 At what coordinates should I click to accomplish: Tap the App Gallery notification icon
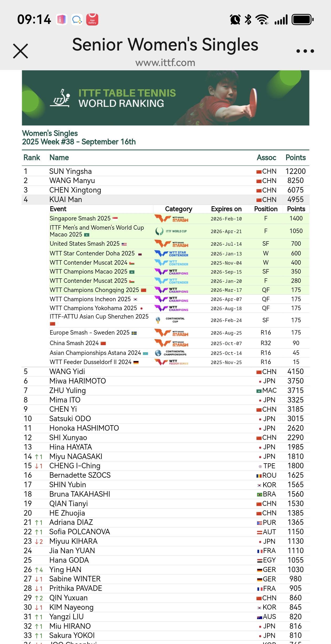(92, 19)
